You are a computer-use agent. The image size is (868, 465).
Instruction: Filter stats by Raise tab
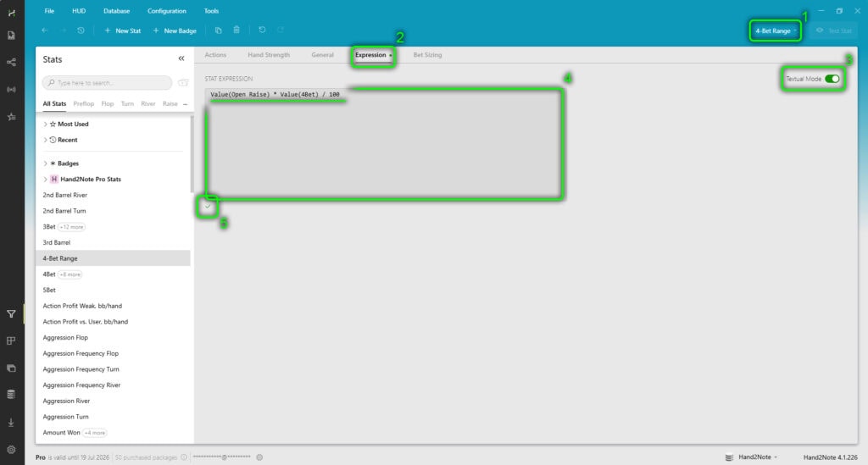tap(170, 104)
